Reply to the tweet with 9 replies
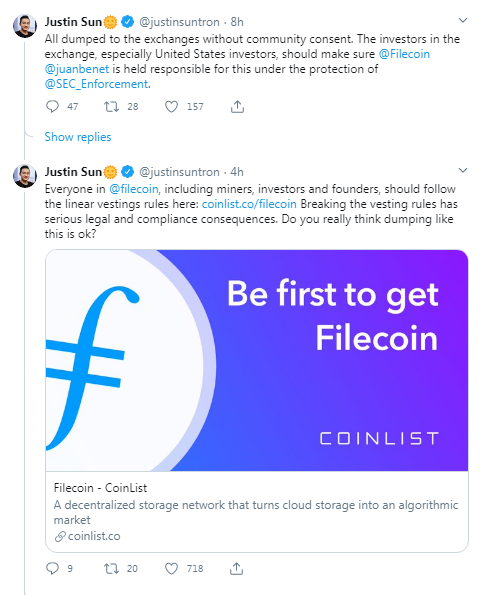The image size is (502, 595). click(52, 568)
